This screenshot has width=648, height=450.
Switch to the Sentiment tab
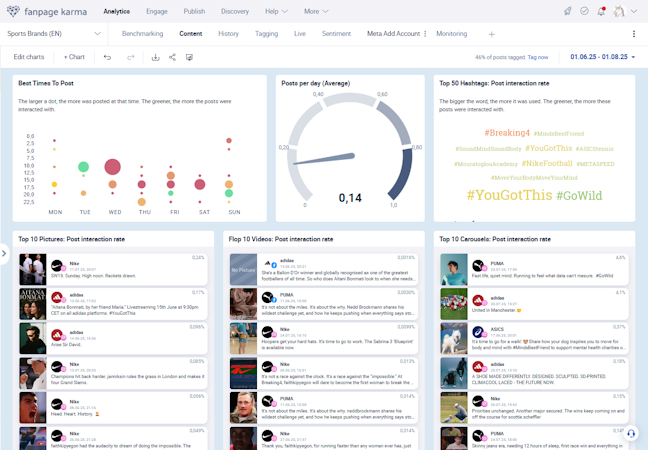pyautogui.click(x=336, y=34)
